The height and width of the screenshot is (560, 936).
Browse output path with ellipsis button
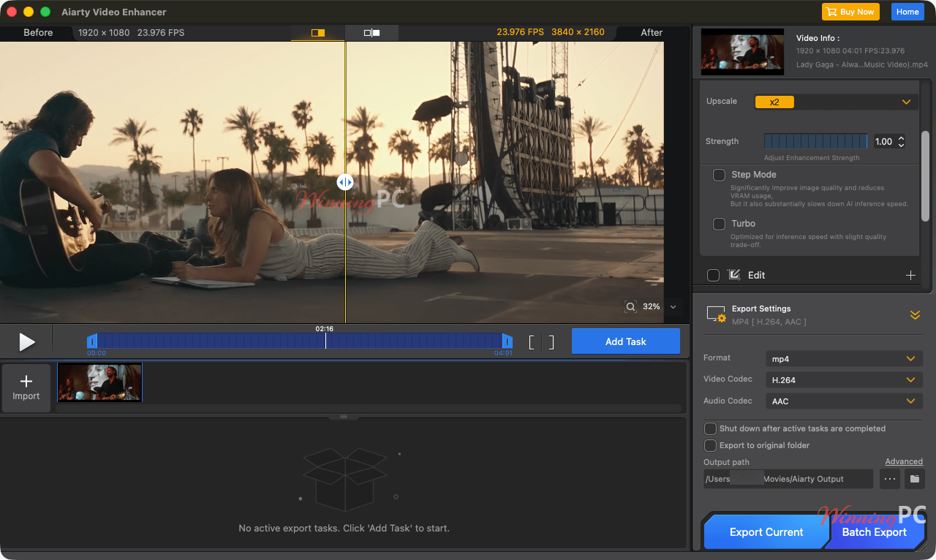889,479
